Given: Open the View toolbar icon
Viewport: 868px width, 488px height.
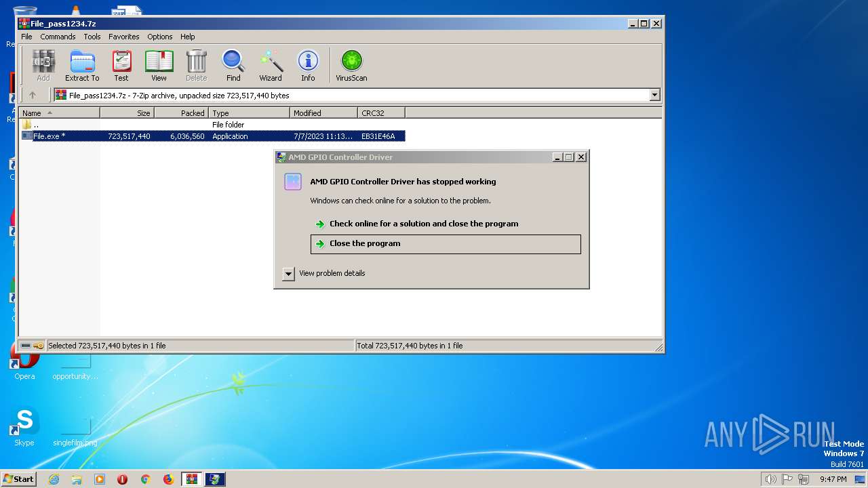Looking at the screenshot, I should [x=159, y=65].
